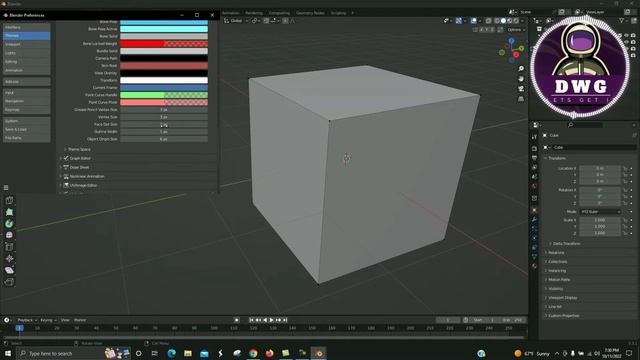Switch to the Rendering workspace tab
The height and width of the screenshot is (360, 640).
point(254,13)
